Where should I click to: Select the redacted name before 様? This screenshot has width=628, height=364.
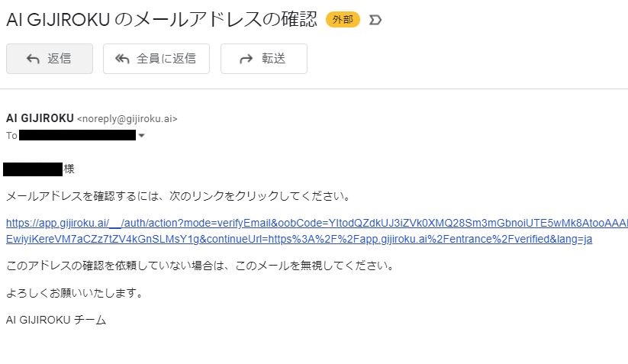(x=33, y=169)
